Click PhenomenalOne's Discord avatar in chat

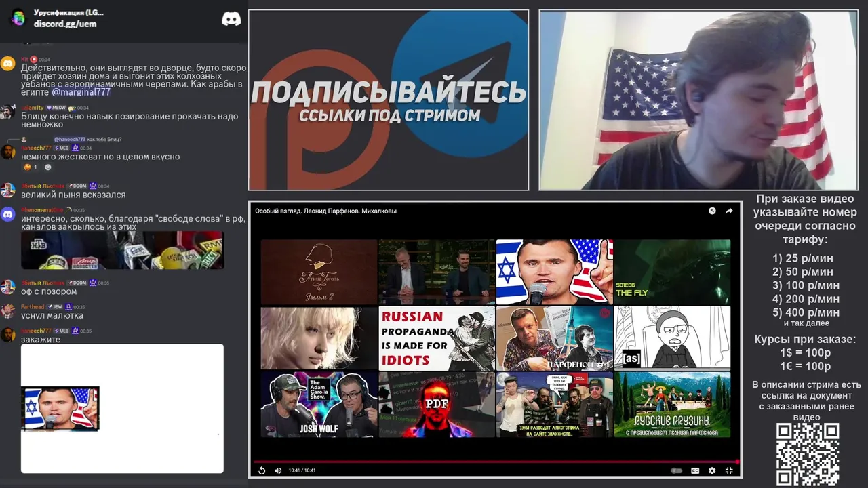click(x=8, y=215)
